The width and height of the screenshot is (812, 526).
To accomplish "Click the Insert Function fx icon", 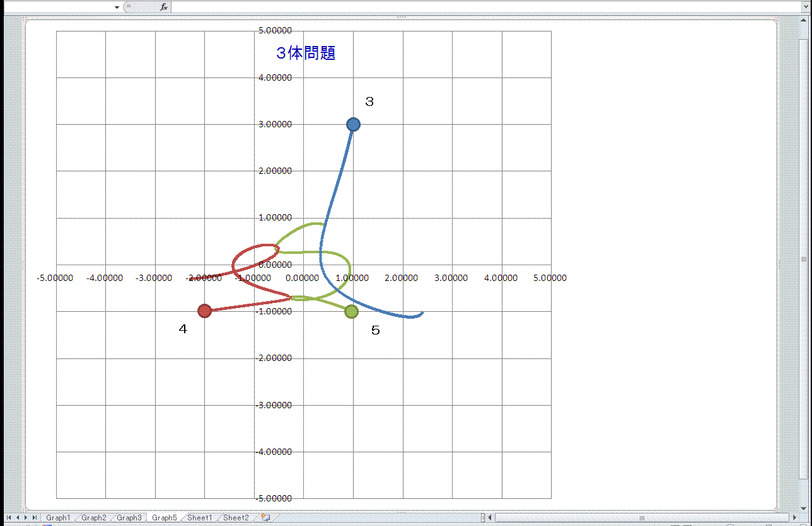I will pyautogui.click(x=164, y=7).
